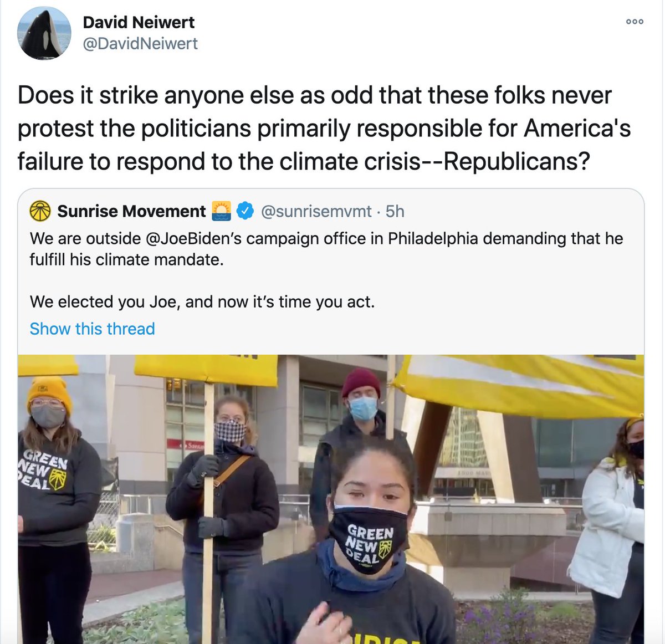665x644 pixels.
Task: Click the "We elected you Joe" line
Action: pyautogui.click(x=202, y=301)
